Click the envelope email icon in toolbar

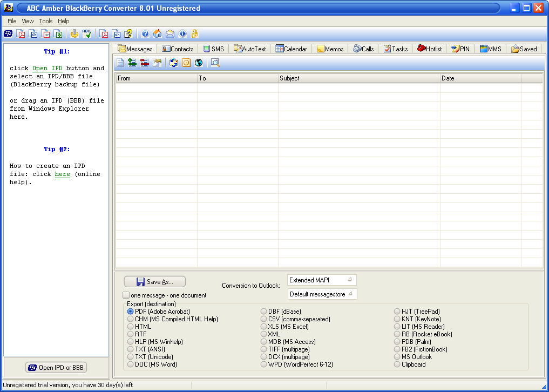point(170,33)
